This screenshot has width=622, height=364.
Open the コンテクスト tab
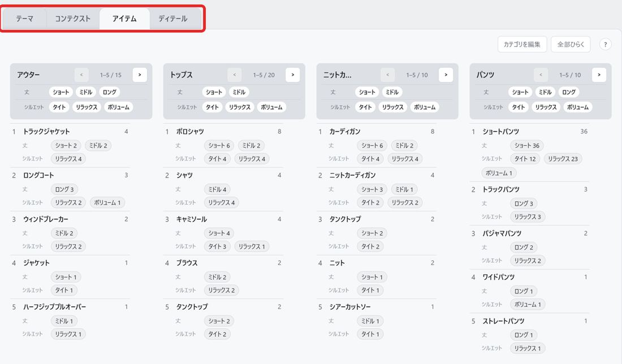(x=72, y=19)
